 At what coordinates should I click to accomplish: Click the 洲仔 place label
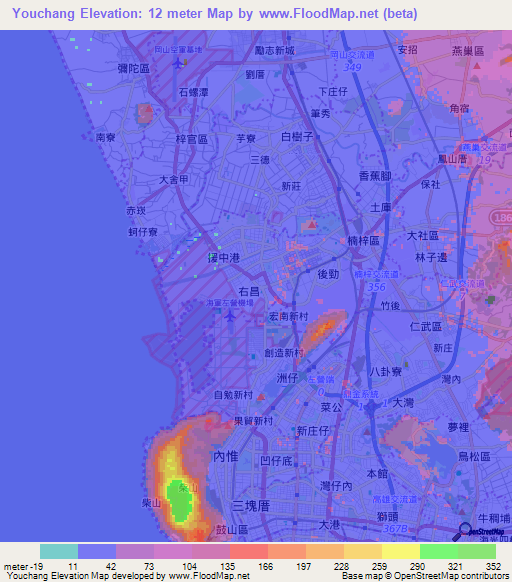click(287, 378)
